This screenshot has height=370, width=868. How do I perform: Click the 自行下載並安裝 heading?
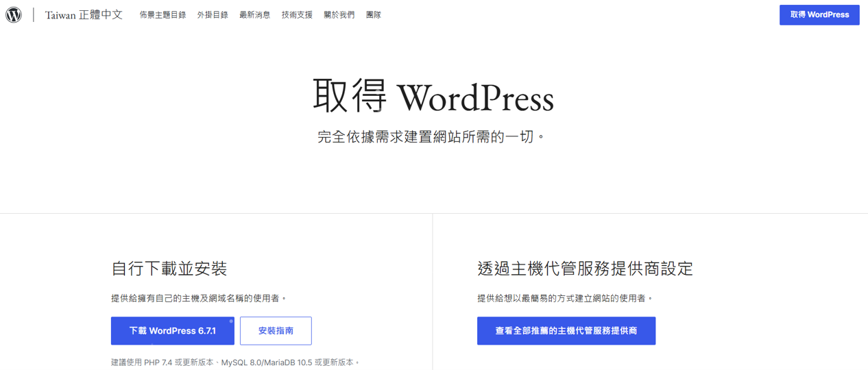169,269
